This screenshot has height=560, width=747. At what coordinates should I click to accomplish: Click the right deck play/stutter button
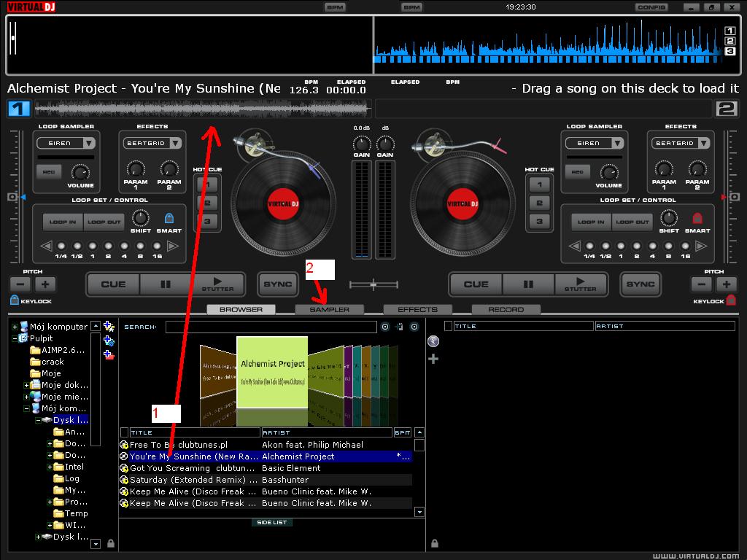coord(580,284)
